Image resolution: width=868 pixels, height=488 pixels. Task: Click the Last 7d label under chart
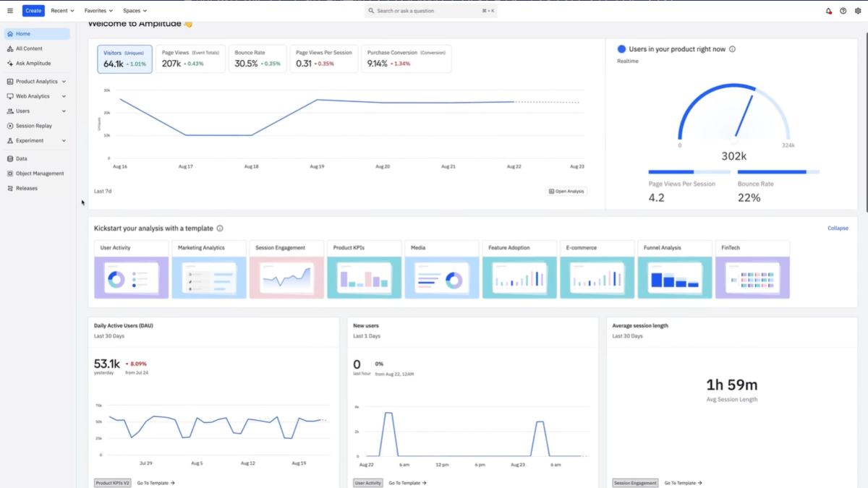[x=103, y=192]
